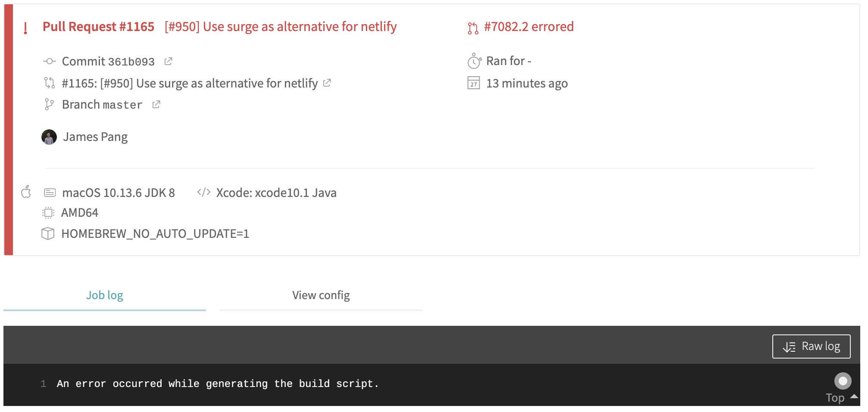Screen dimensions: 868x412
Task: Click the HOMEBREW_NO_AUTO_UPDATE environment cube icon
Action: pos(49,234)
